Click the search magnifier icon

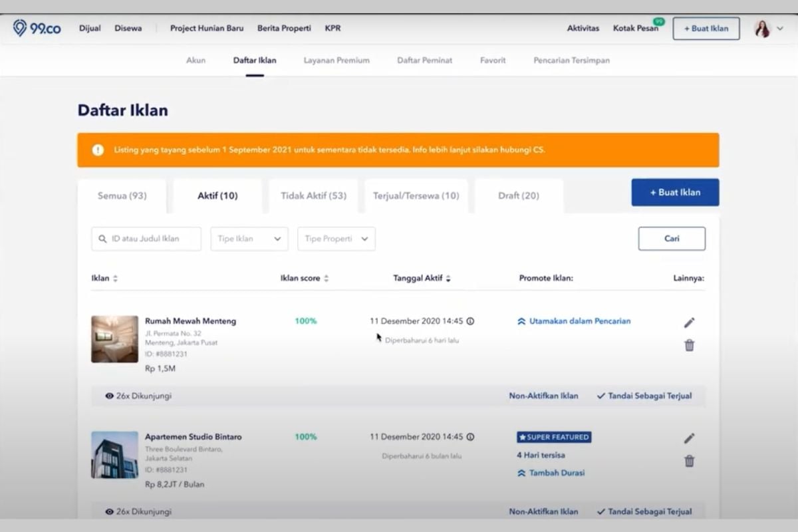point(102,239)
